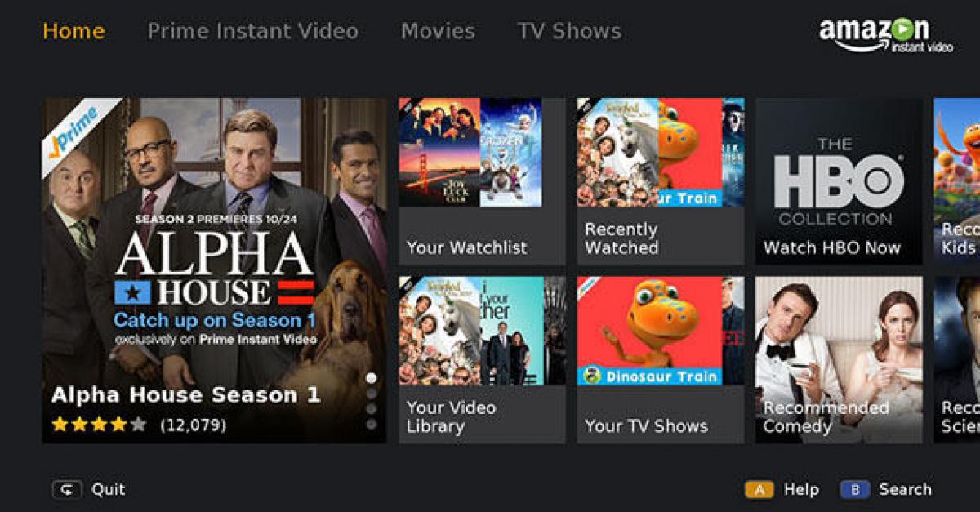Image resolution: width=980 pixels, height=512 pixels.
Task: Open Your Video Library tile
Action: pyautogui.click(x=482, y=359)
